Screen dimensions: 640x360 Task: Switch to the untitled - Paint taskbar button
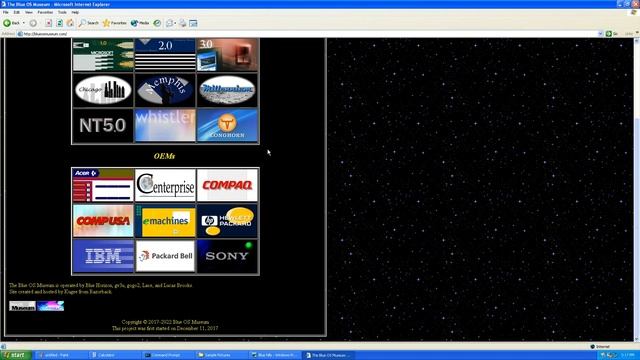pyautogui.click(x=60, y=355)
